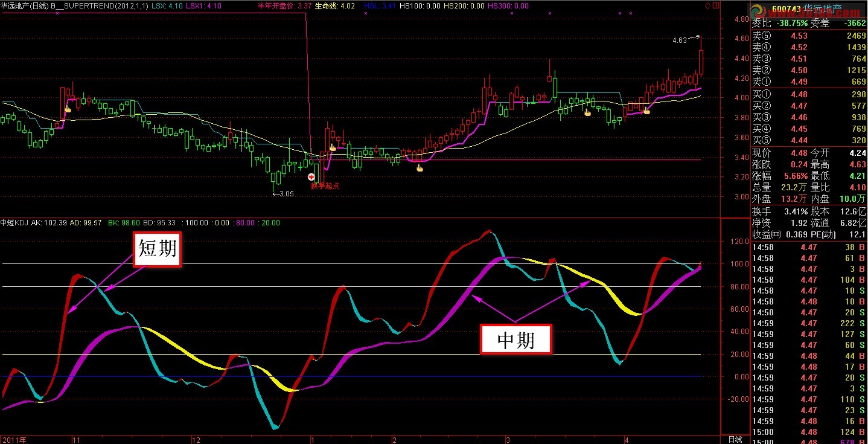The height and width of the screenshot is (444, 868).
Task: Click the 中期 annotation label
Action: tap(515, 339)
